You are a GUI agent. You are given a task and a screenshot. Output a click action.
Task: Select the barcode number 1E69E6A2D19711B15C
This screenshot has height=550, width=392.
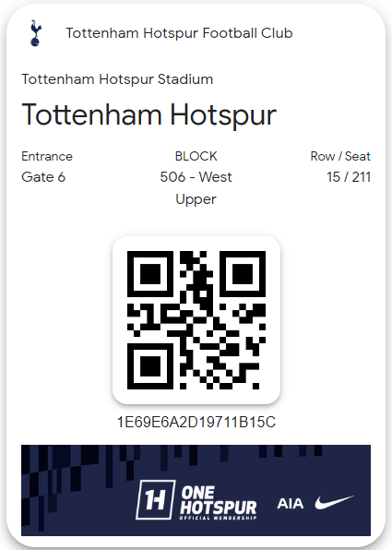196,422
